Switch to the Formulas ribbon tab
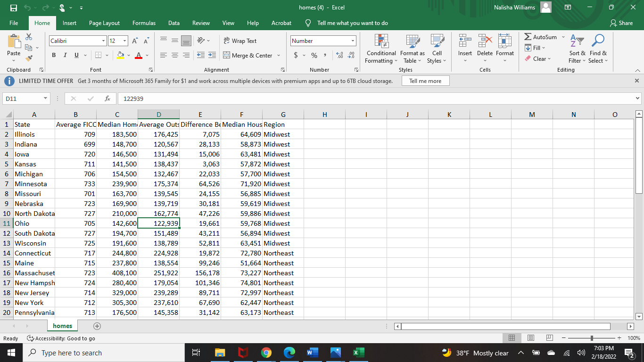The height and width of the screenshot is (362, 644). click(x=144, y=23)
